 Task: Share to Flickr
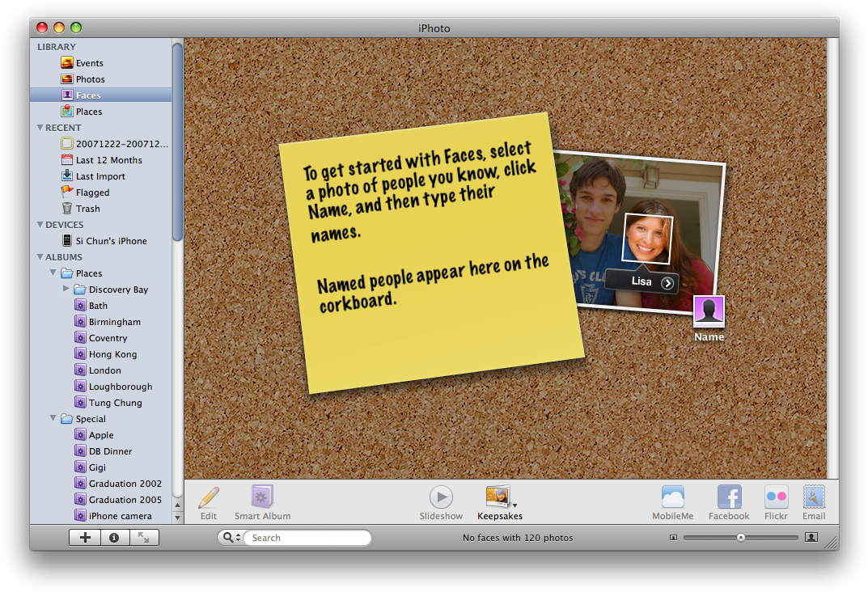point(776,503)
